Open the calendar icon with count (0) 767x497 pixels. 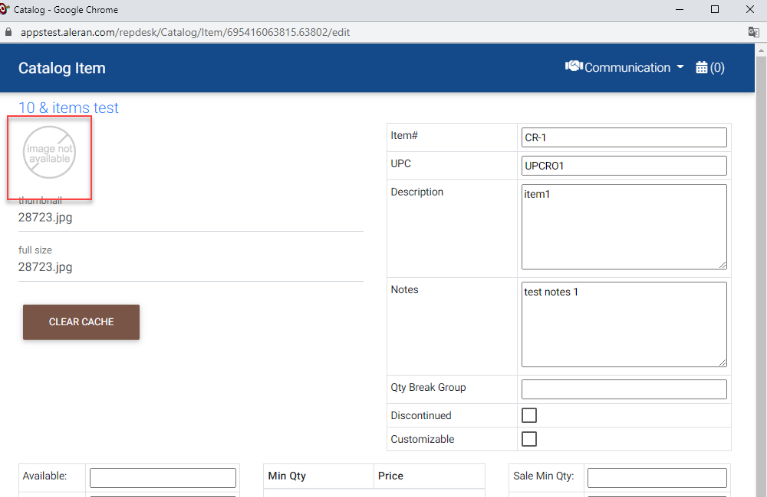click(710, 68)
